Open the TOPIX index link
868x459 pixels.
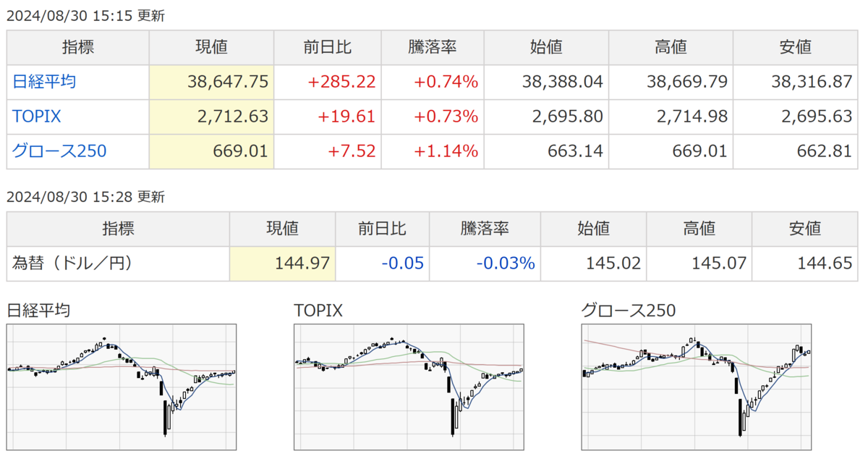point(35,117)
